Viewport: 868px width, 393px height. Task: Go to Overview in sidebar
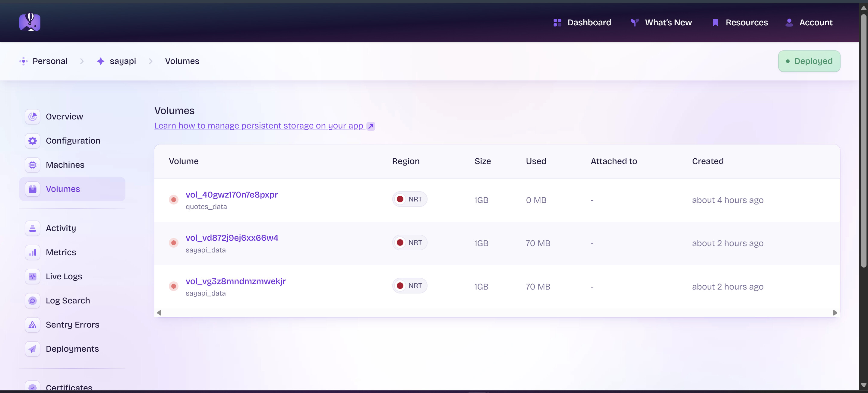pos(72,117)
